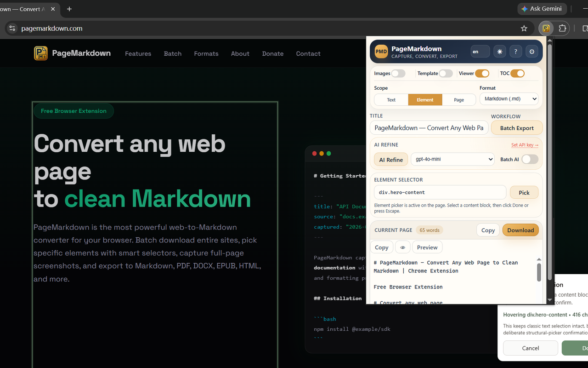Click Cancel in the picker confirmation dialog
This screenshot has width=588, height=368.
point(531,348)
